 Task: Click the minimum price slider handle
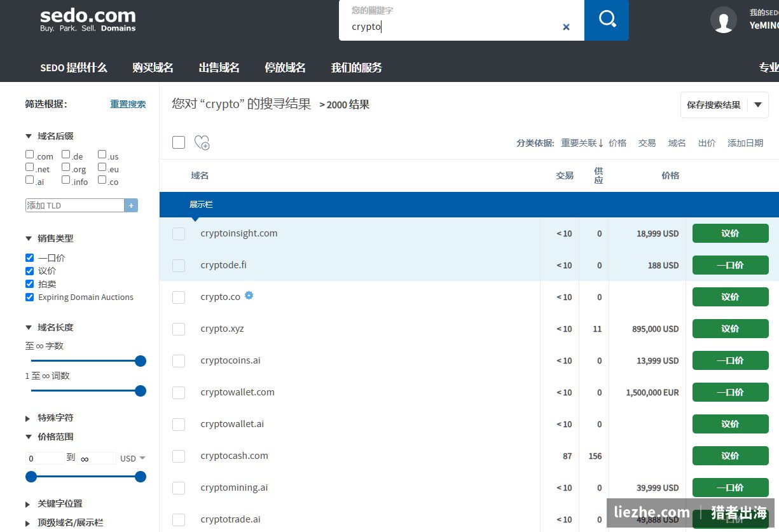click(31, 477)
